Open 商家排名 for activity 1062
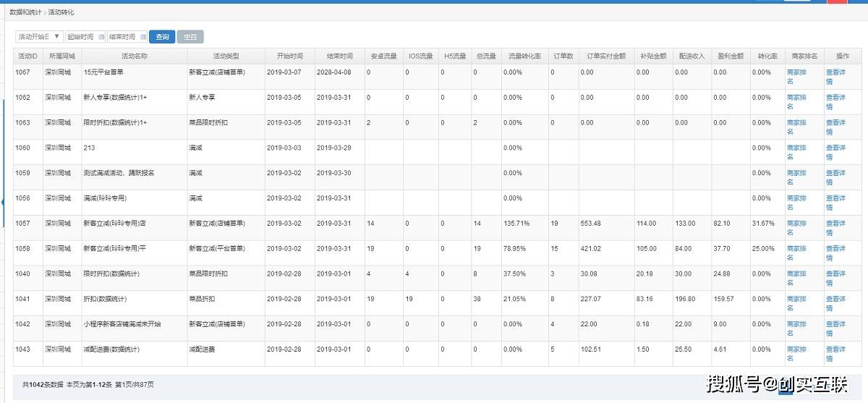 point(796,102)
